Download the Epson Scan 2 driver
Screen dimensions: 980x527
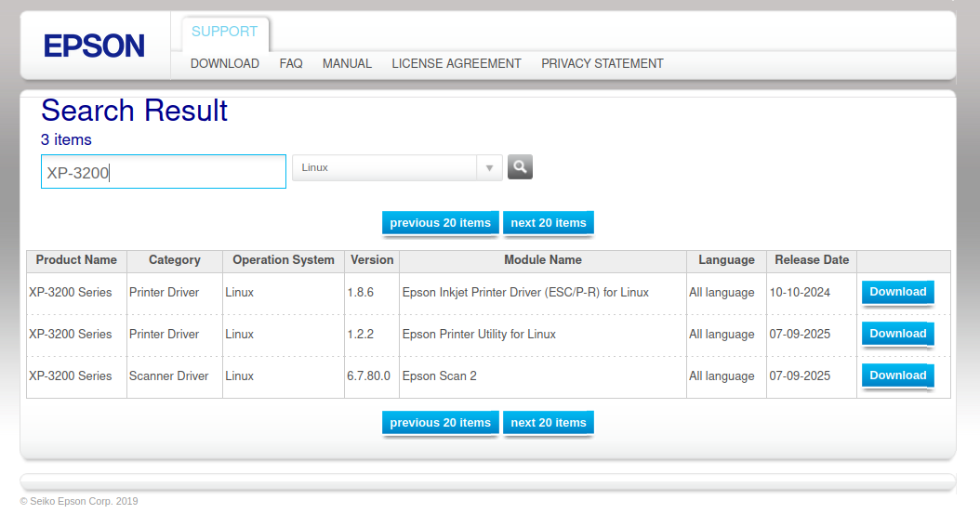coord(897,375)
